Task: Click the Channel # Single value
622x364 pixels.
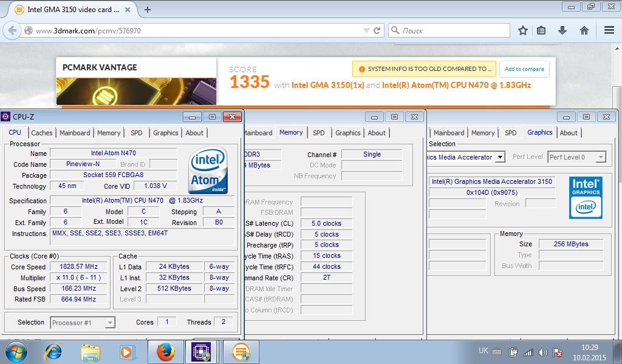Action: [x=372, y=154]
